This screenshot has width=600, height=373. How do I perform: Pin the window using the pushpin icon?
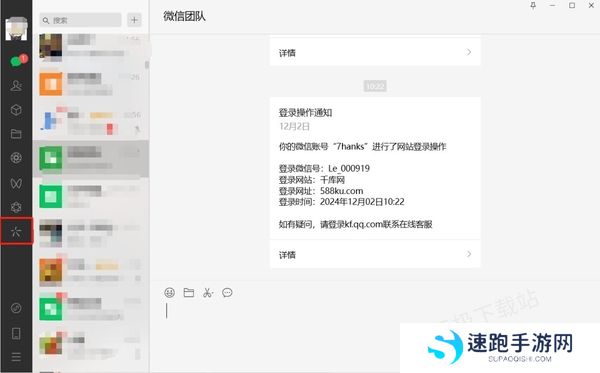click(x=533, y=5)
